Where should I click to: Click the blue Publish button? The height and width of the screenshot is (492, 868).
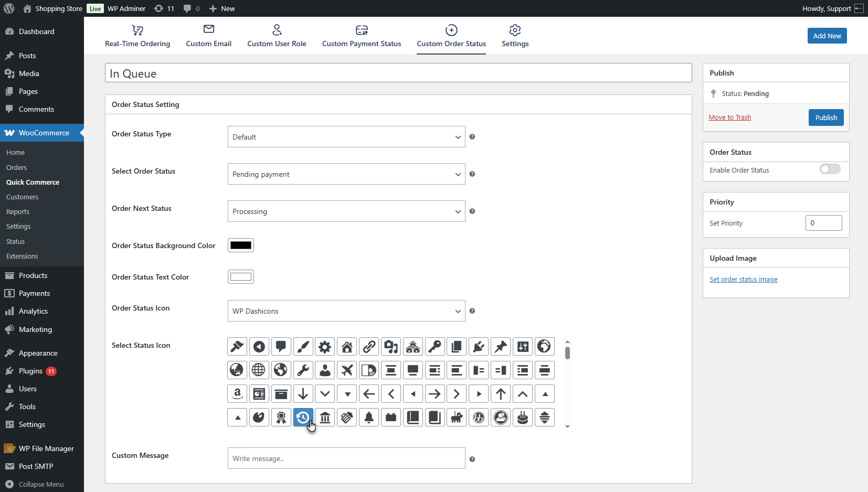826,117
